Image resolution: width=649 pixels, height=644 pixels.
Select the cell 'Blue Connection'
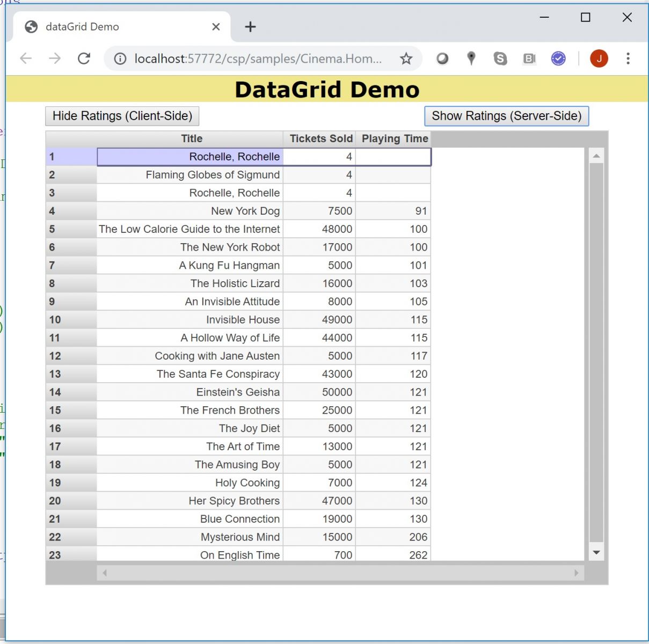(190, 519)
